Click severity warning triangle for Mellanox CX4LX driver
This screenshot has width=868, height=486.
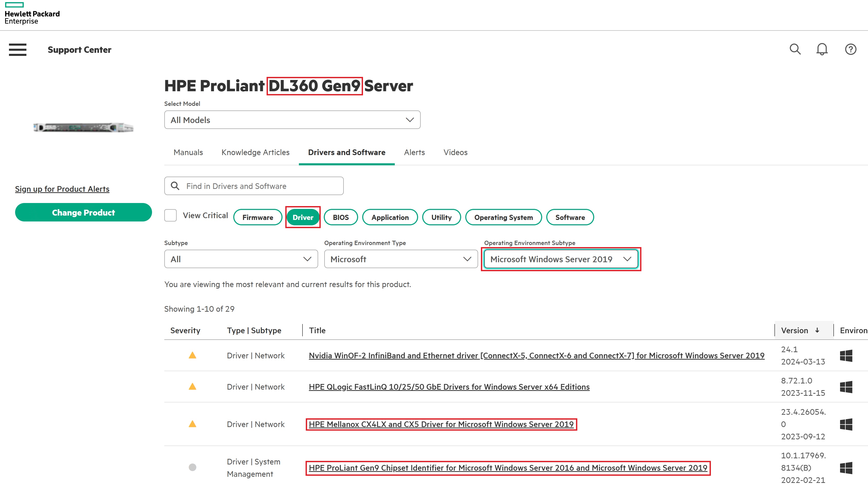[193, 424]
